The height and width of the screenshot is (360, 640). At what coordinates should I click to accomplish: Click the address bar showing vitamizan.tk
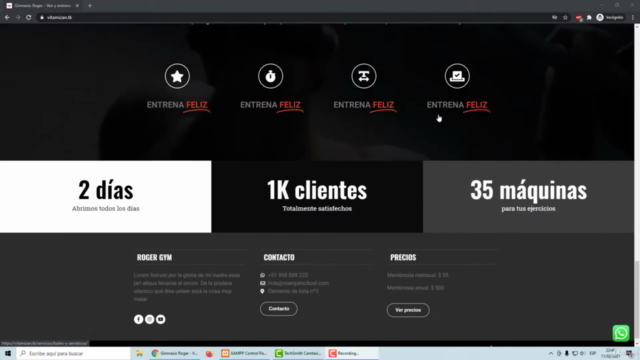[294, 17]
